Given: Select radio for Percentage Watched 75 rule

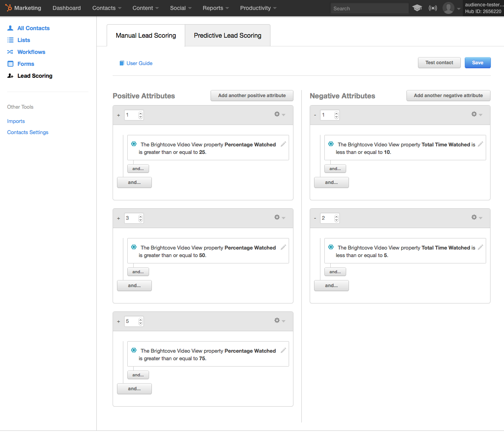Looking at the screenshot, I should click(134, 350).
